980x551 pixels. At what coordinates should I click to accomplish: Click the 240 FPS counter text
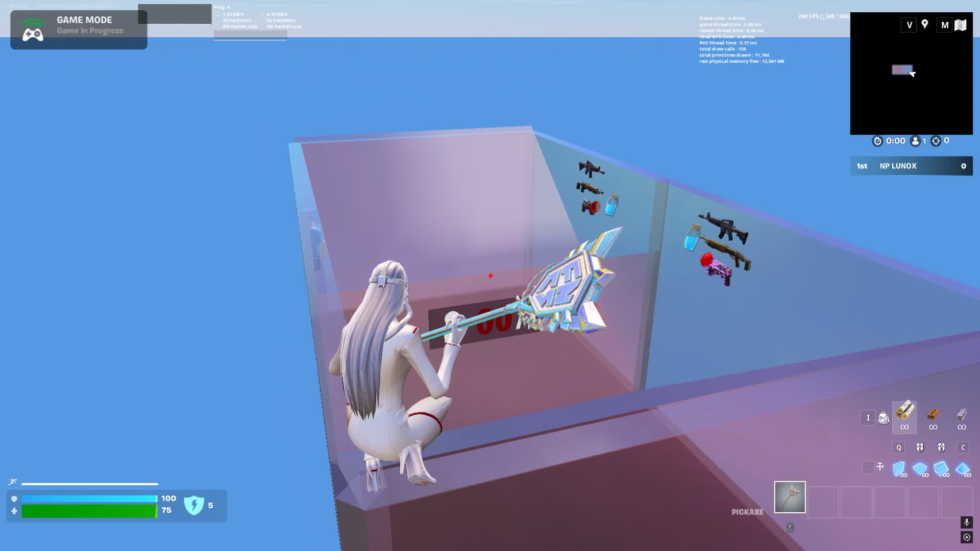823,16
